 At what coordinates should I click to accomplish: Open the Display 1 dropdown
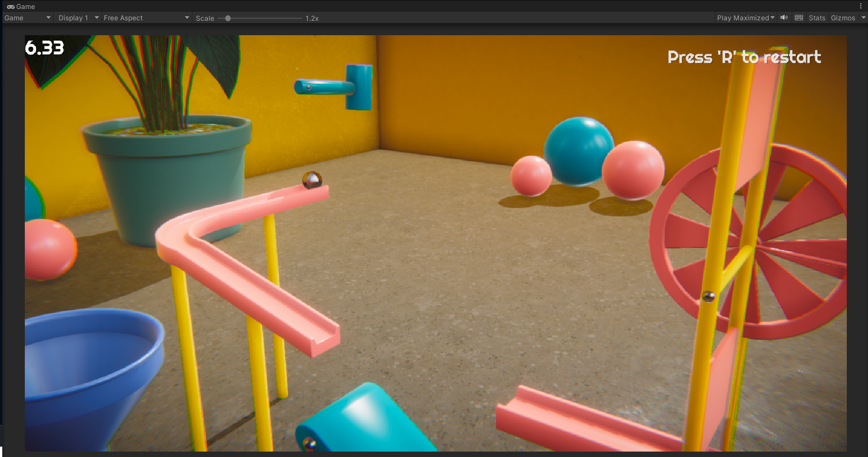78,18
